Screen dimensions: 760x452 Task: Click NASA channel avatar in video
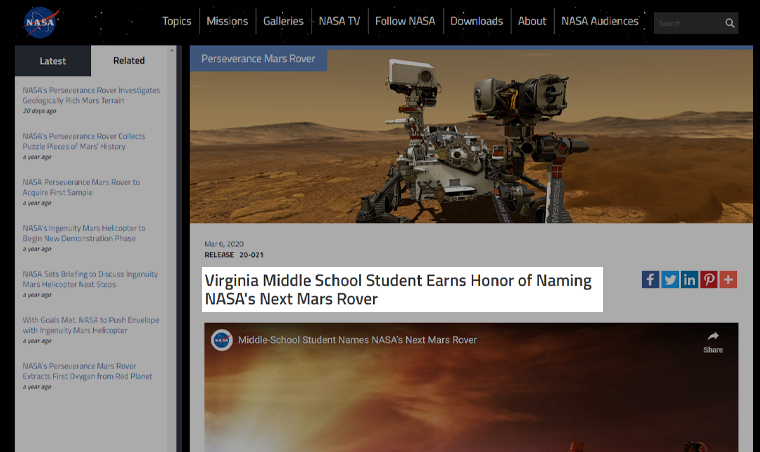point(222,340)
